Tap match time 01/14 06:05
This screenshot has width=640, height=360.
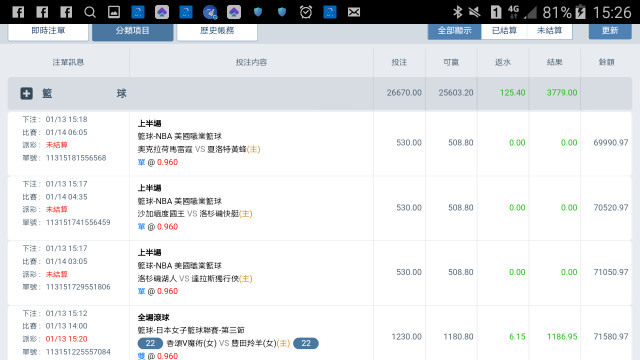(x=66, y=132)
